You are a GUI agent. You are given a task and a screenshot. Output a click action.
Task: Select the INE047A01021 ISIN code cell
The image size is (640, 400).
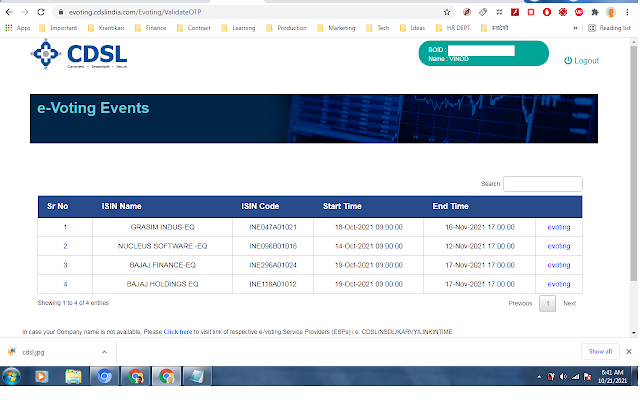coord(273,227)
